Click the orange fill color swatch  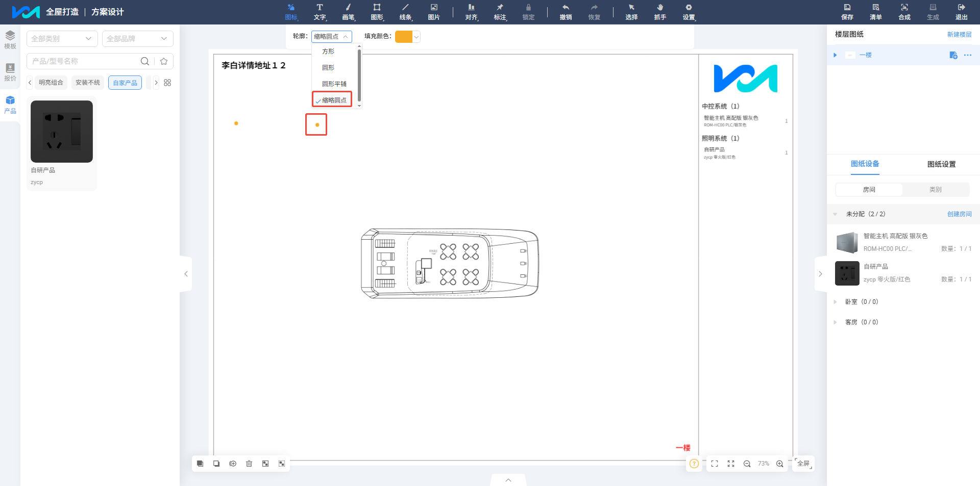(404, 37)
